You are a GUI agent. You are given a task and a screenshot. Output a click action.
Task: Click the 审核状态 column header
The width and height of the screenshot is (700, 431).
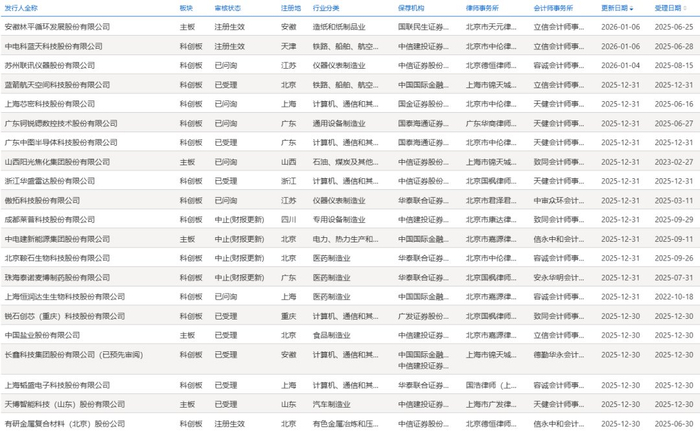tap(228, 8)
